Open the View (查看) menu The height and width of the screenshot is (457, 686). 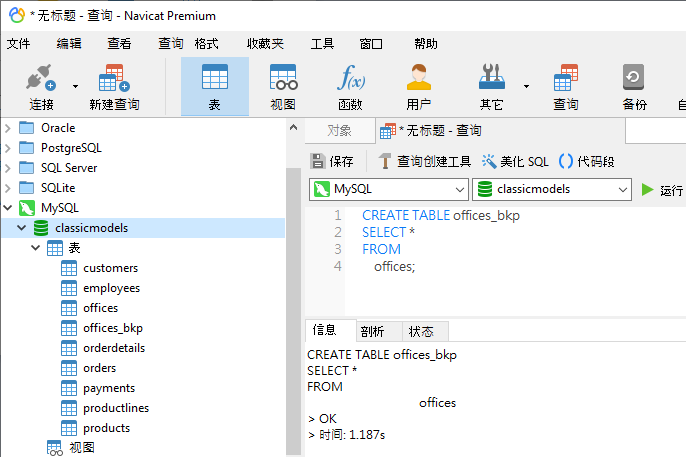click(x=119, y=44)
